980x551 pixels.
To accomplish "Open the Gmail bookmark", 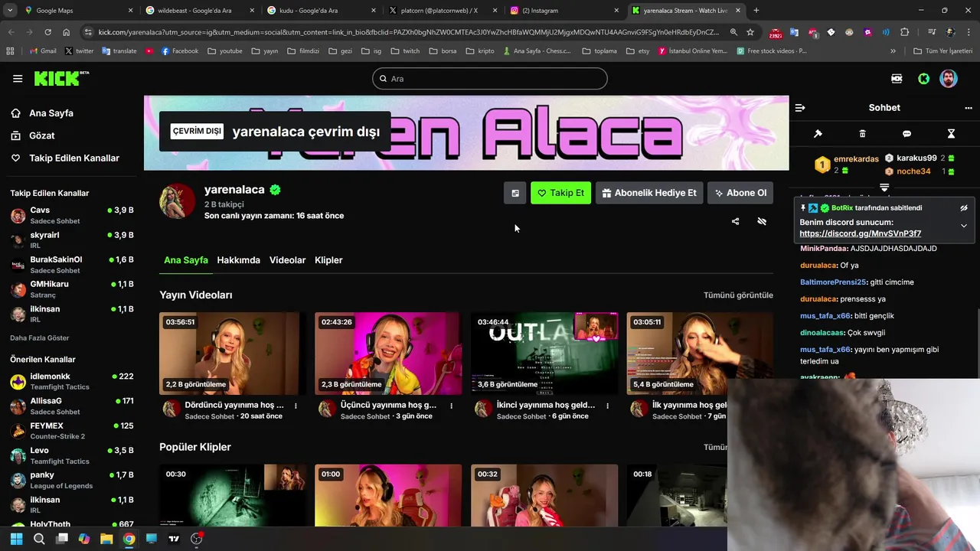I will [43, 51].
